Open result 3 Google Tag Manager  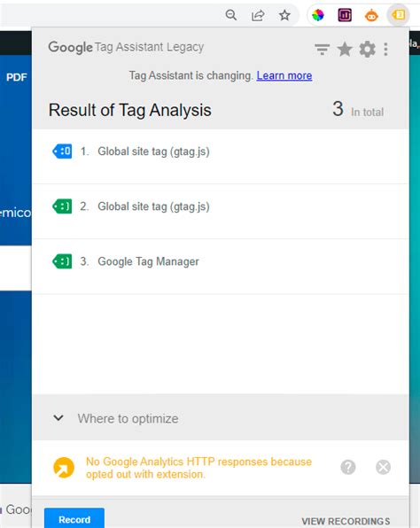pos(221,267)
